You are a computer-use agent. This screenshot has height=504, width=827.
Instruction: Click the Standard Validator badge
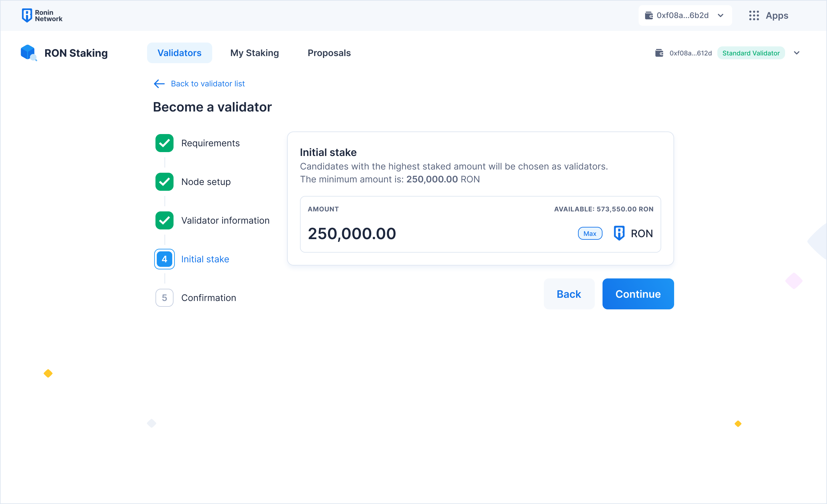[x=751, y=53]
